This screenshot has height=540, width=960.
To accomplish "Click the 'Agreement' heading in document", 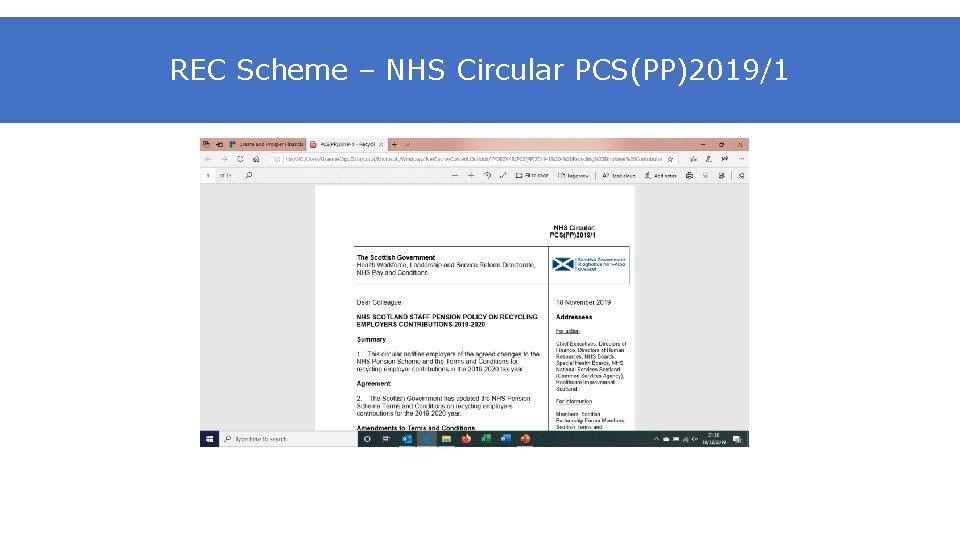I will [373, 384].
